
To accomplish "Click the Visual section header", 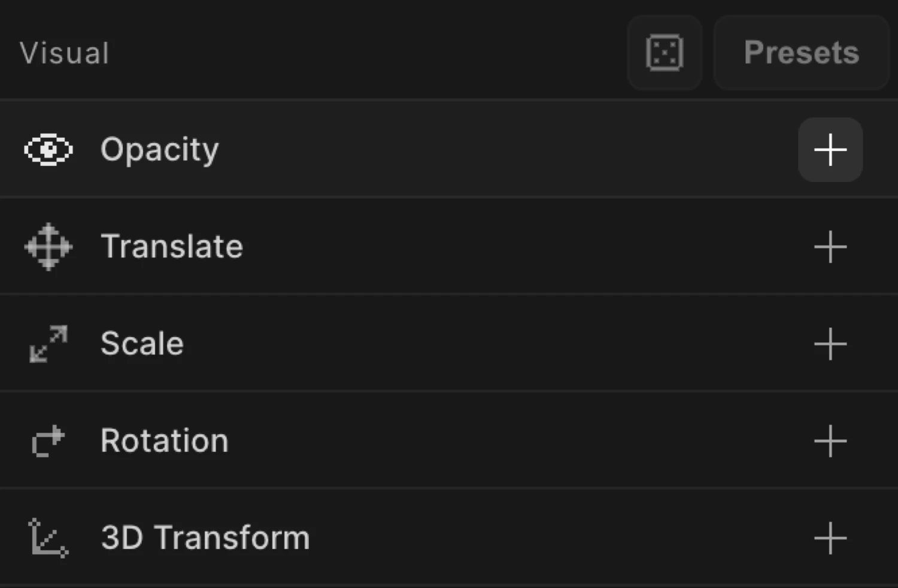I will click(64, 53).
